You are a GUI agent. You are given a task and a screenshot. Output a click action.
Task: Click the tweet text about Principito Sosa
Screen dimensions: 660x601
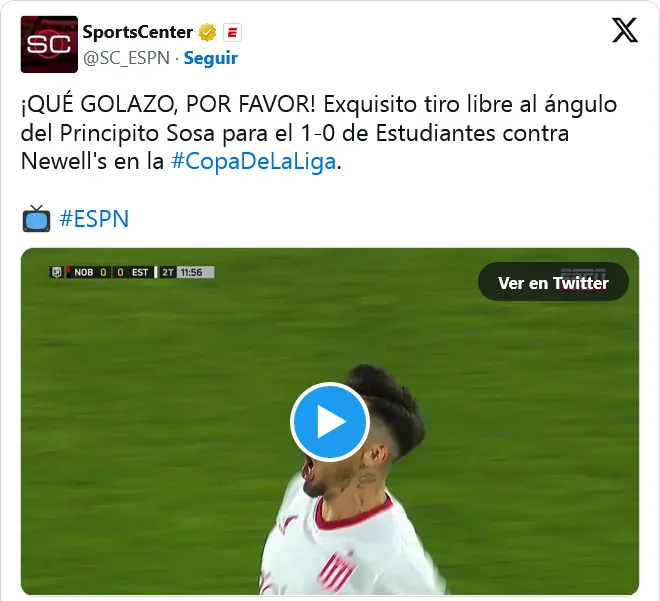(319, 133)
